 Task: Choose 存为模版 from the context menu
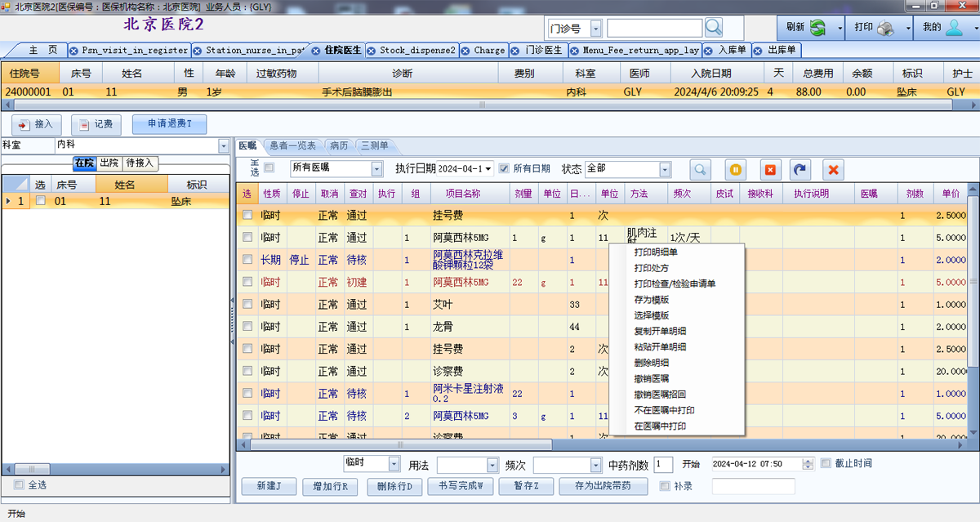(x=652, y=300)
